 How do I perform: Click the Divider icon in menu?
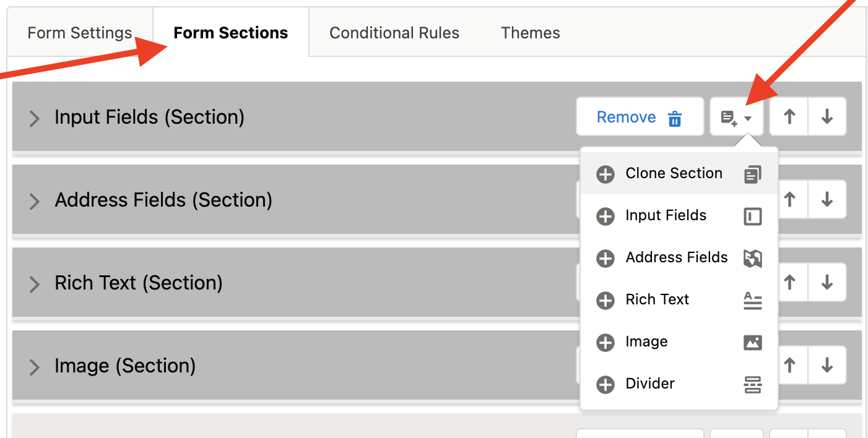[x=752, y=384]
